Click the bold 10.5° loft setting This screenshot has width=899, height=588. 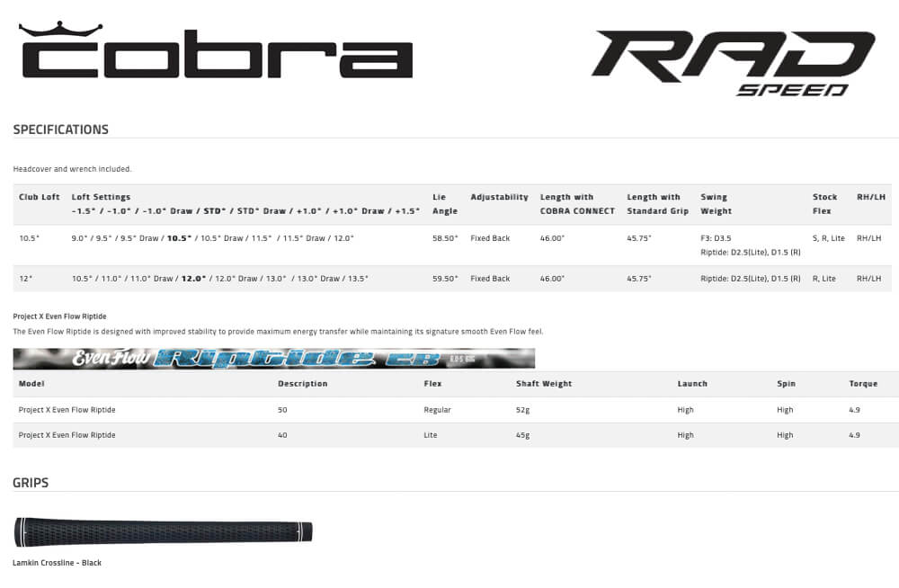point(180,238)
